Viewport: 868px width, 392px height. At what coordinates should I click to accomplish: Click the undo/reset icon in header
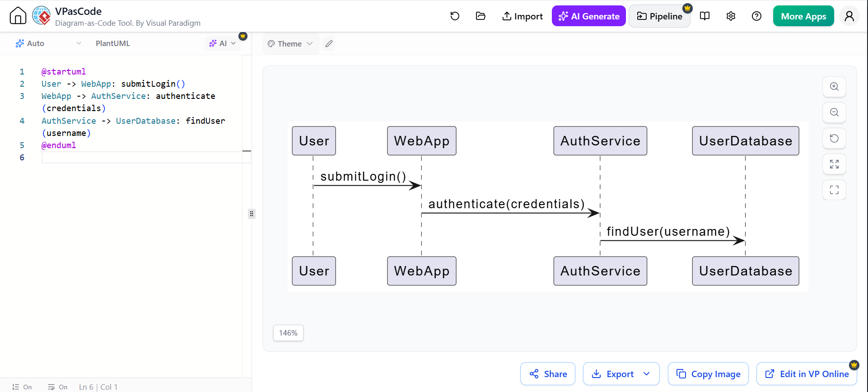pyautogui.click(x=455, y=16)
